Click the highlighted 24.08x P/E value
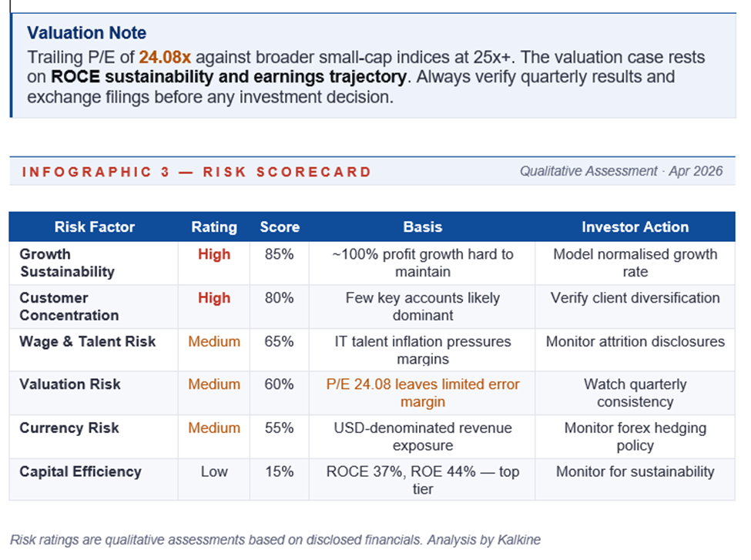Viewport: 751px width, 560px height. click(165, 58)
